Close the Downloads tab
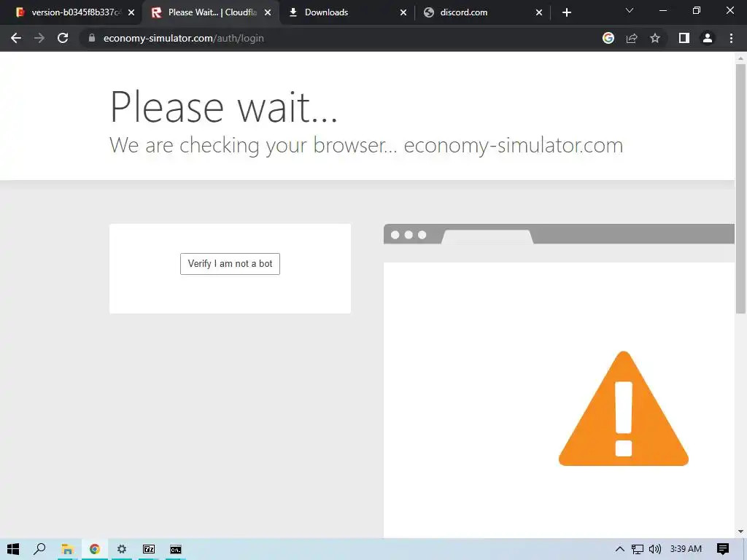This screenshot has width=747, height=560. (x=403, y=12)
